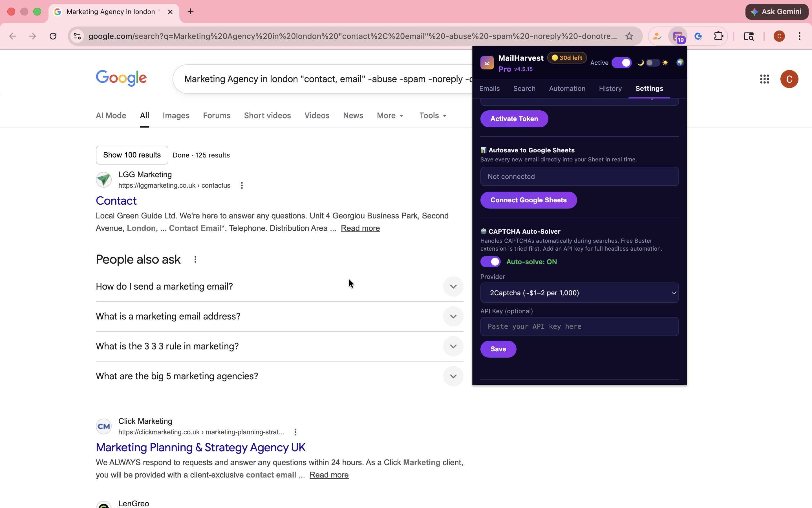Show News search results

(x=353, y=116)
